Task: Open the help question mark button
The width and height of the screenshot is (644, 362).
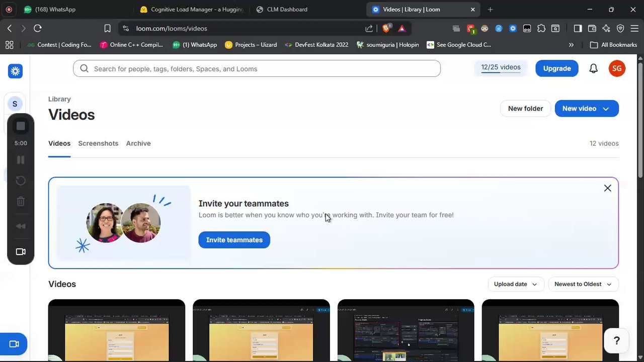Action: click(x=617, y=341)
